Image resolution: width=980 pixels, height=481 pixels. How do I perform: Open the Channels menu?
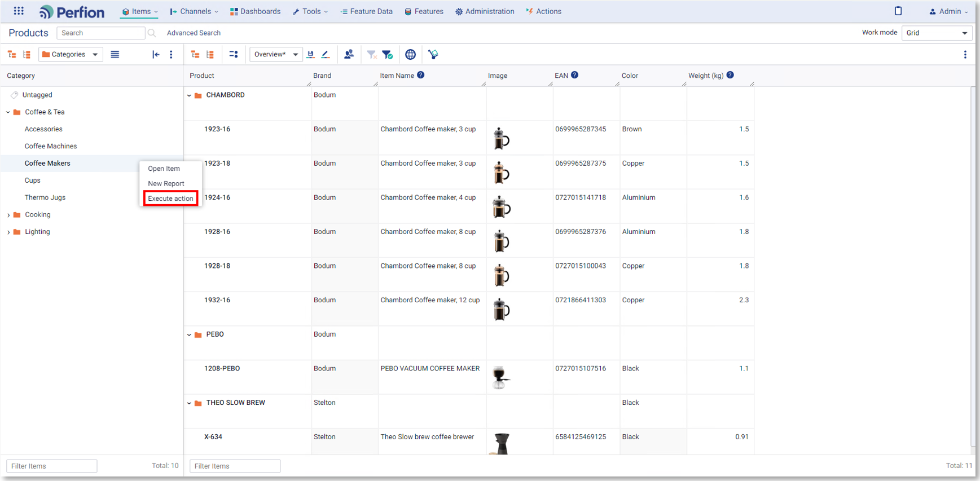click(194, 11)
